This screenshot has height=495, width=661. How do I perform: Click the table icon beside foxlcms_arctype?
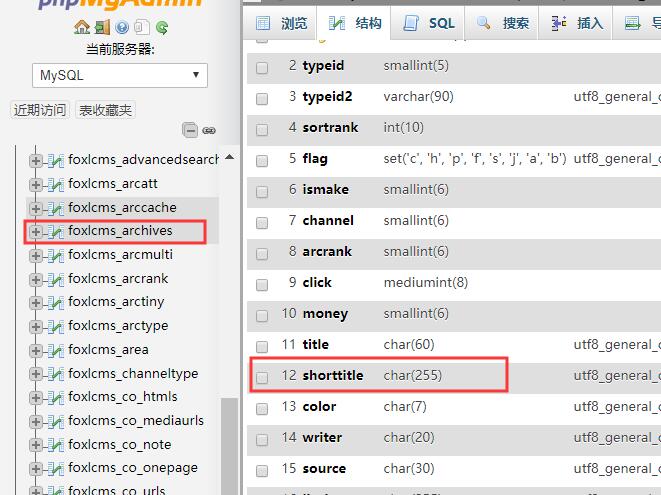54,326
